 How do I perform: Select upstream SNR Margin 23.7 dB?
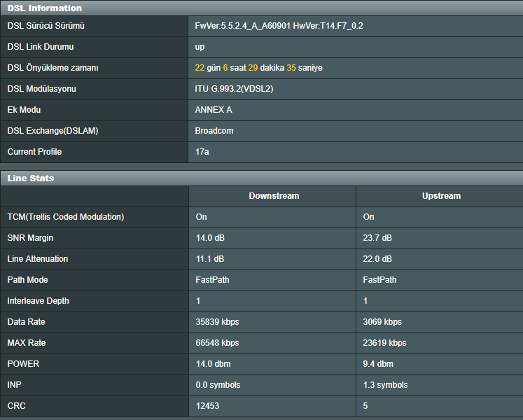(x=377, y=238)
